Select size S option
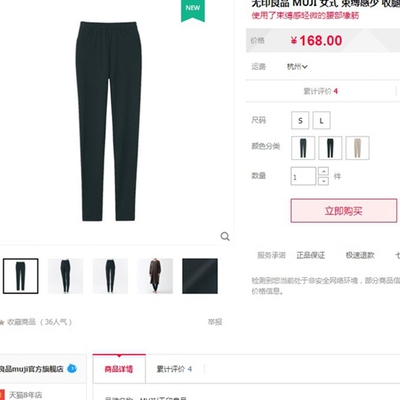Screen dimensions: 400x400 pyautogui.click(x=300, y=120)
